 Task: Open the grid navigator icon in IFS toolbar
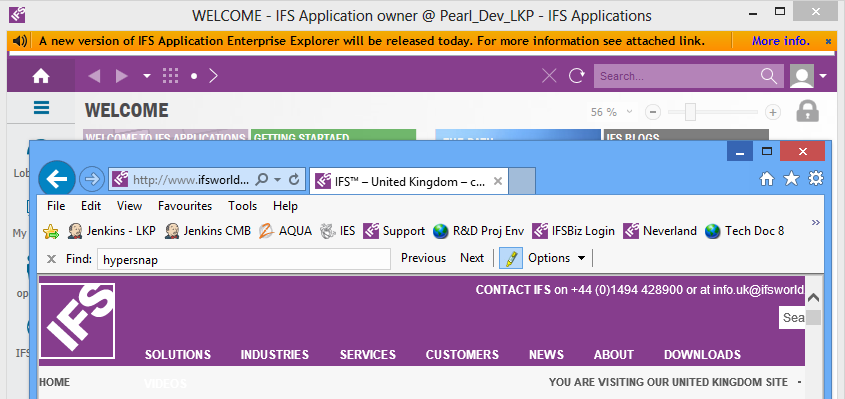click(170, 76)
